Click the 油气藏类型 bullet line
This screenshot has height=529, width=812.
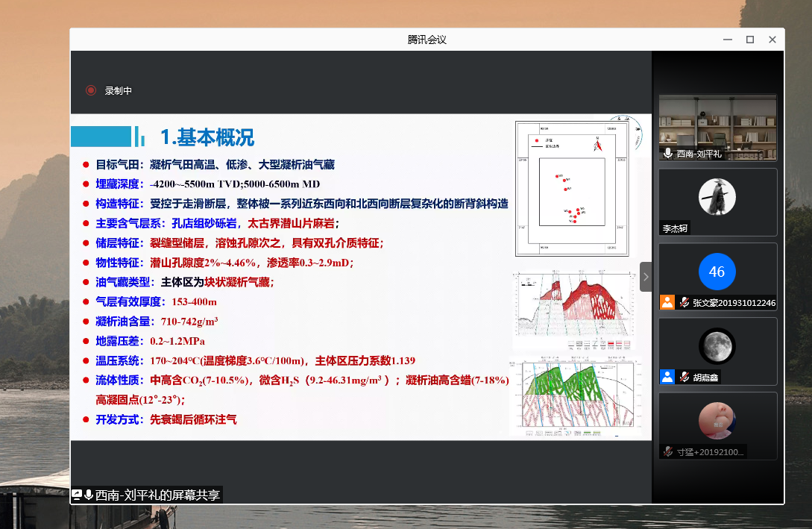click(x=185, y=282)
